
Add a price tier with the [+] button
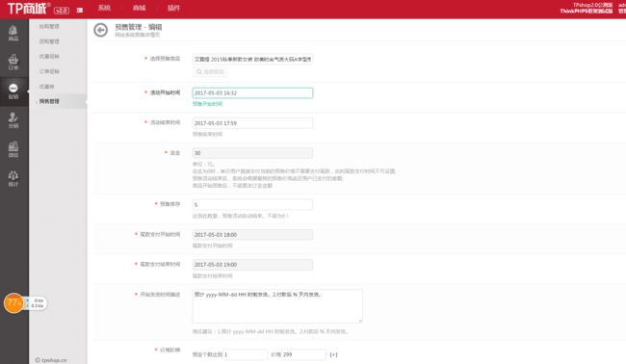click(333, 354)
